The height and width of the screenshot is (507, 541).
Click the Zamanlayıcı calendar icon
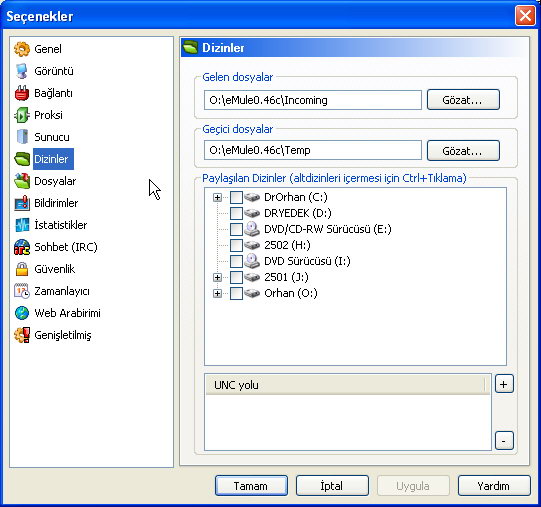tap(22, 291)
